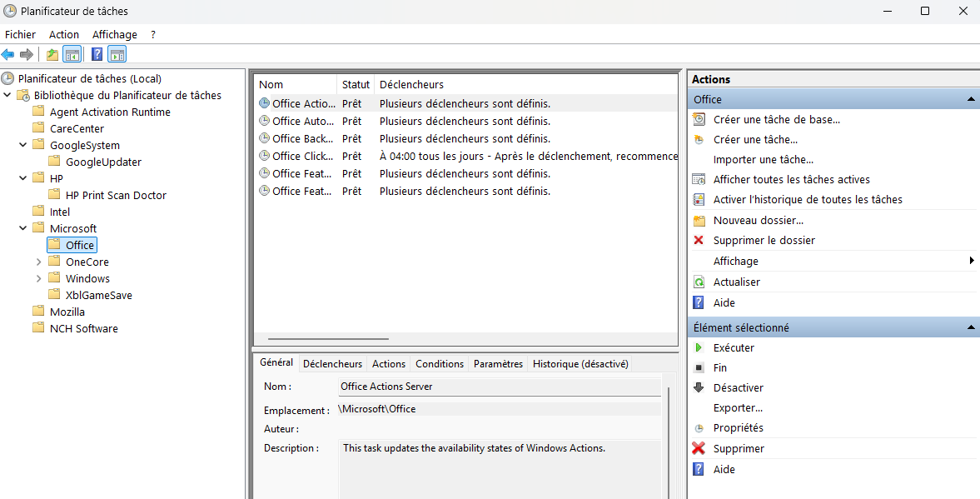Screen dimensions: 980x499
Task: Collapse the Office actions section header
Action: click(x=971, y=99)
